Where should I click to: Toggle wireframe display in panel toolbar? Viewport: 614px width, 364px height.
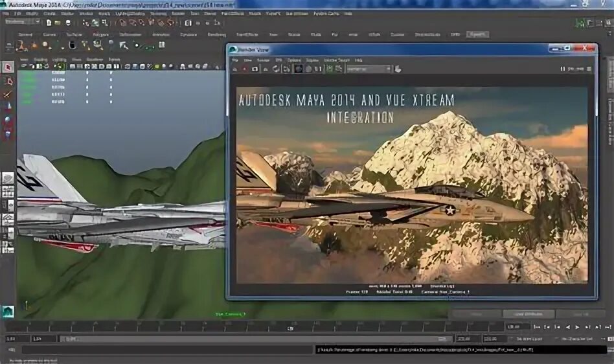point(128,67)
